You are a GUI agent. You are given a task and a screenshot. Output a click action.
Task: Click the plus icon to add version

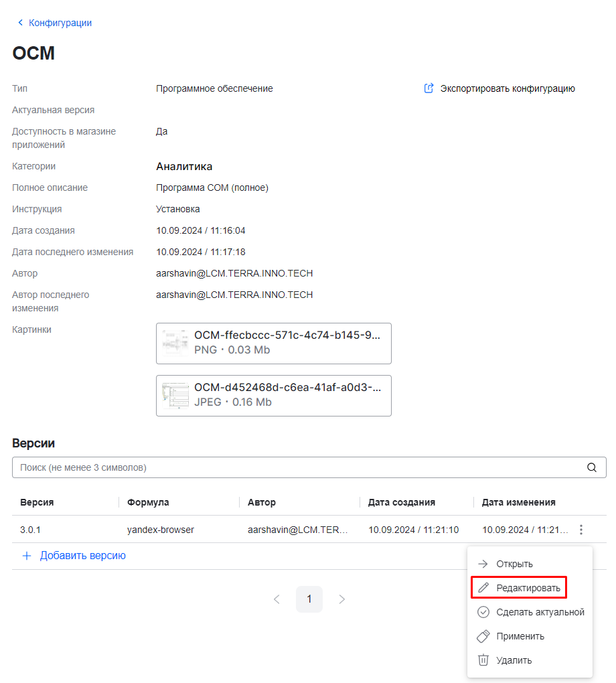(x=27, y=556)
